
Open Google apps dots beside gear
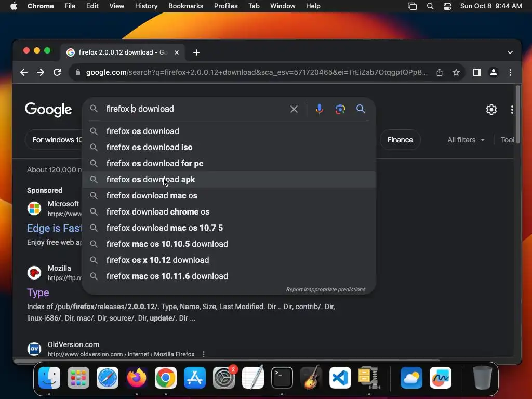point(512,110)
